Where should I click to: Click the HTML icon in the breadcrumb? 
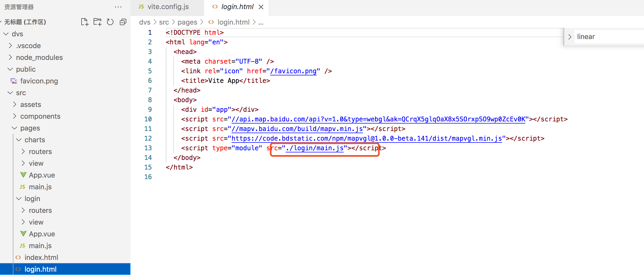(211, 22)
